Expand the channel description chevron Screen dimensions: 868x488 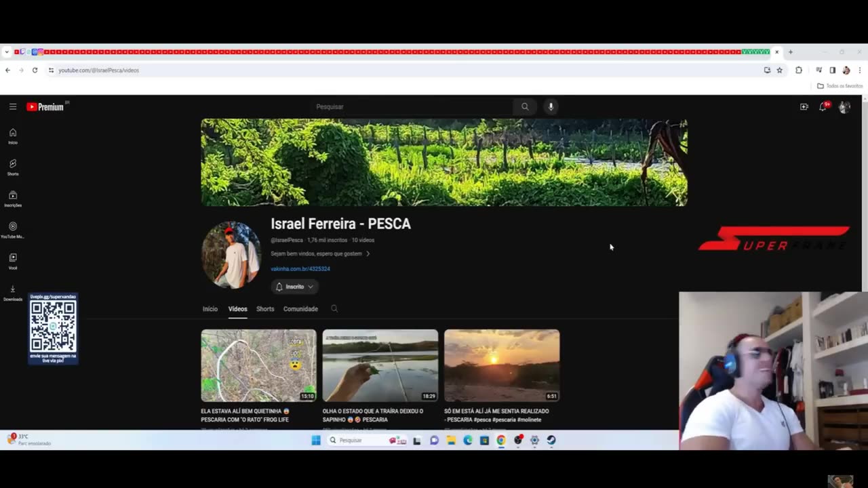pyautogui.click(x=368, y=253)
